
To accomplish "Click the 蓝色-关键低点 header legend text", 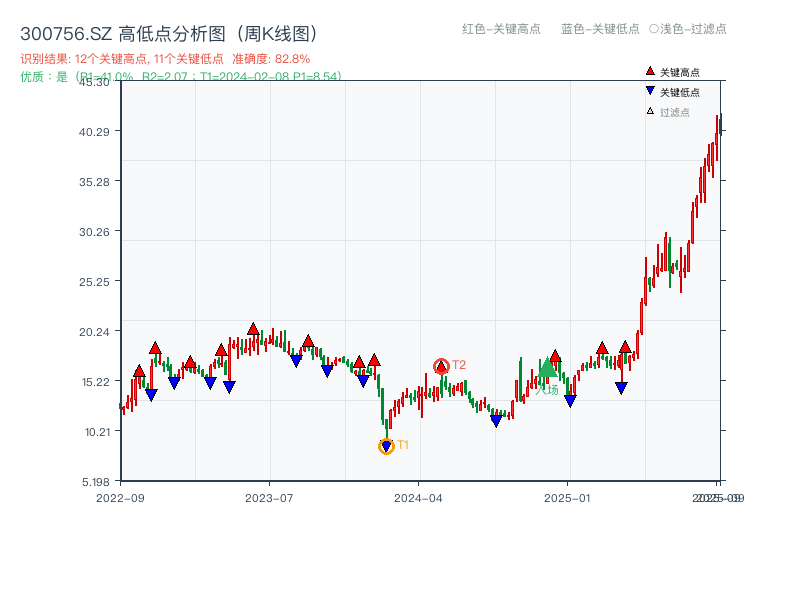I will click(x=600, y=29).
